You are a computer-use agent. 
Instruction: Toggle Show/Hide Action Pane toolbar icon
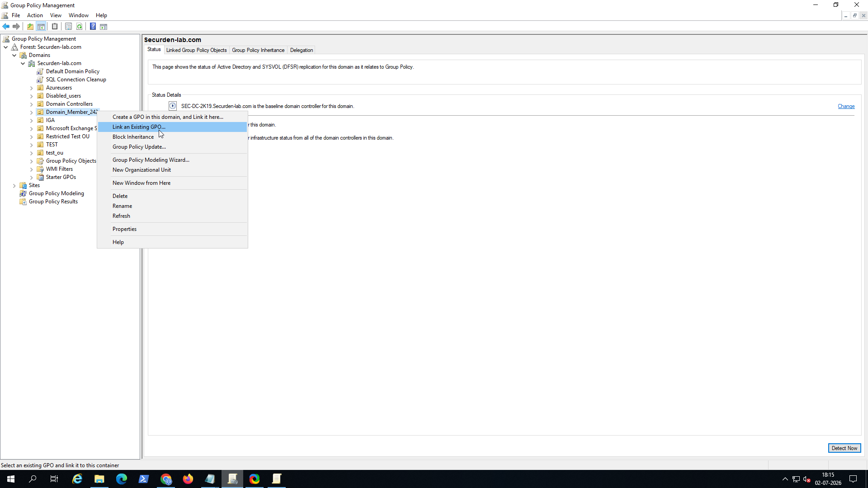click(104, 27)
